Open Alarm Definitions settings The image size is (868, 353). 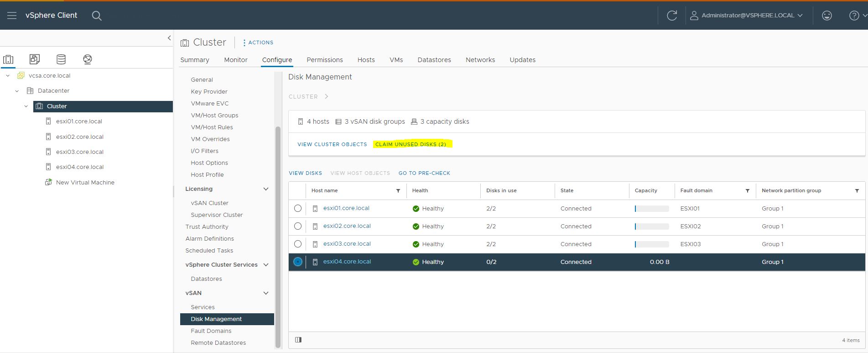[x=210, y=239]
